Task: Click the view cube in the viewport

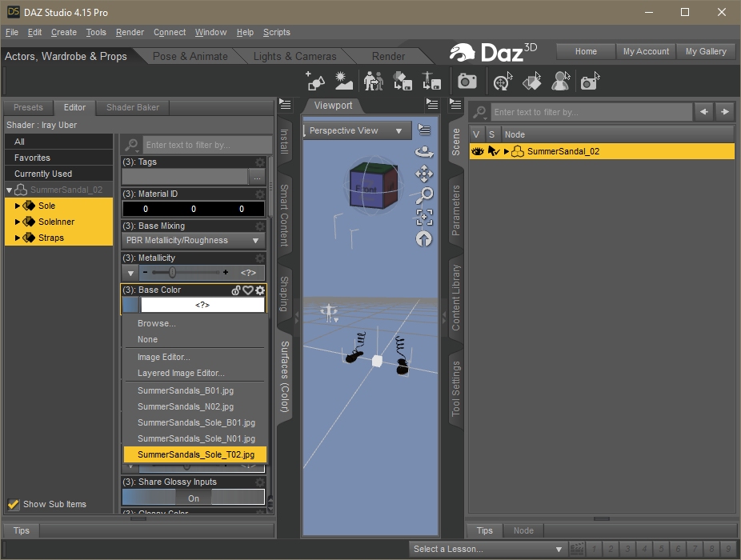Action: click(x=374, y=185)
